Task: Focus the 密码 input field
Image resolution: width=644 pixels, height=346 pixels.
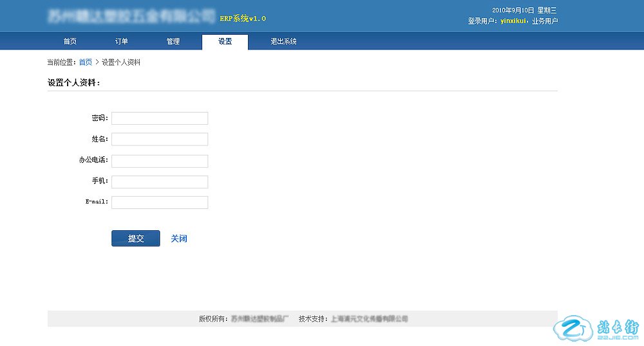Action: point(160,118)
